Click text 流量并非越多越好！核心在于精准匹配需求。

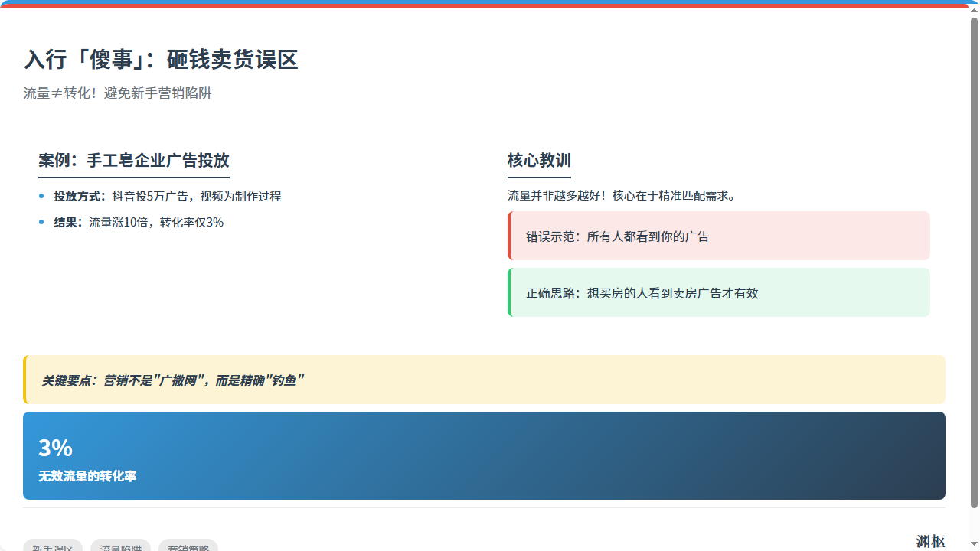(x=622, y=195)
